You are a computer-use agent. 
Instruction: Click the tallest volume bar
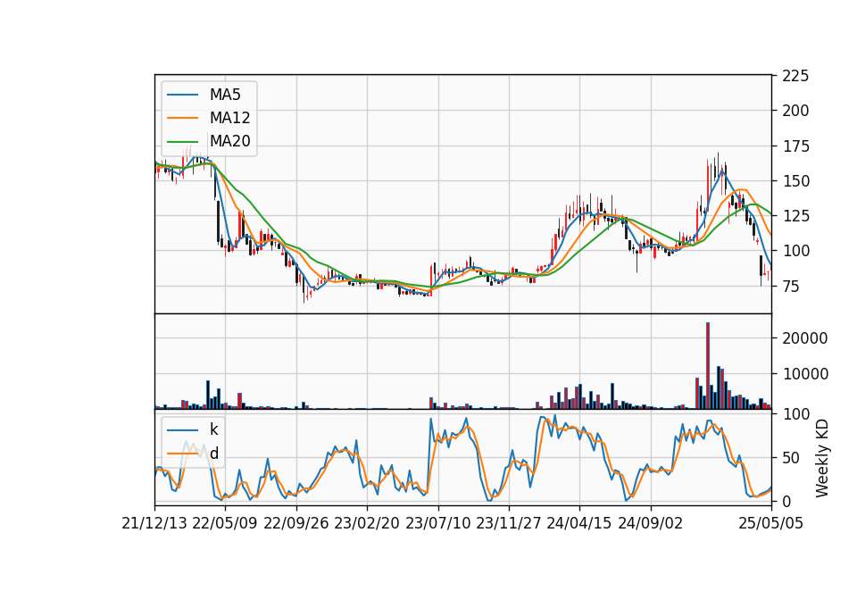pyautogui.click(x=708, y=366)
